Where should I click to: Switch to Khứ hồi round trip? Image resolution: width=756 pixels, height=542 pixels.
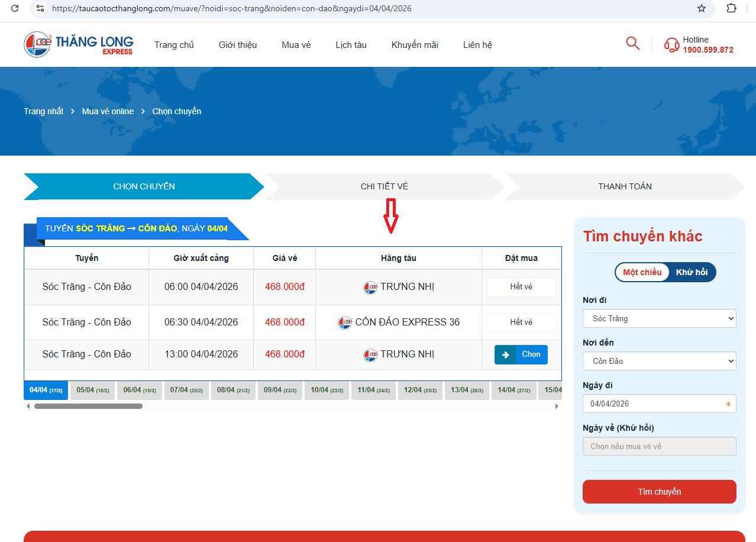(692, 272)
